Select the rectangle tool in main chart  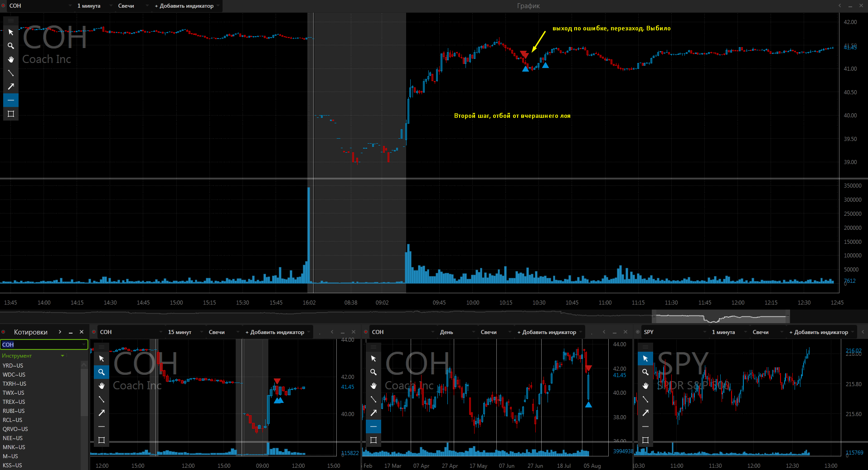tap(11, 114)
